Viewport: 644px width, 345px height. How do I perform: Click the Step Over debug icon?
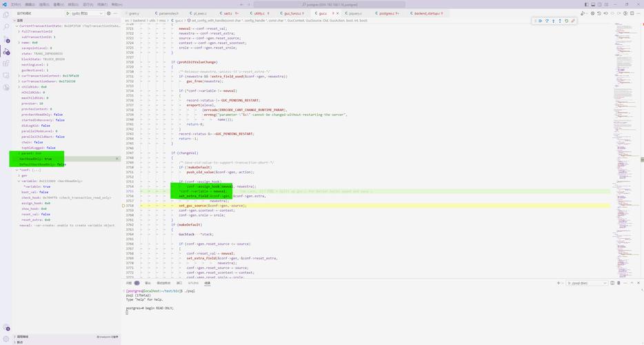click(x=547, y=21)
